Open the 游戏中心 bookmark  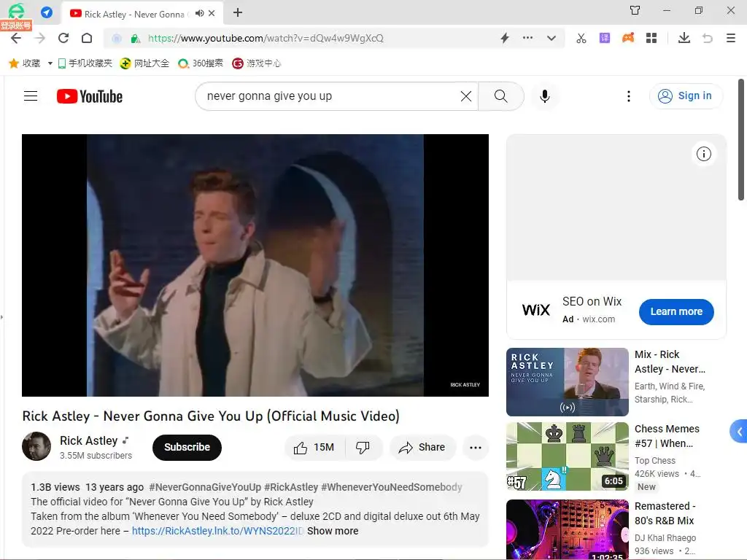(x=257, y=63)
